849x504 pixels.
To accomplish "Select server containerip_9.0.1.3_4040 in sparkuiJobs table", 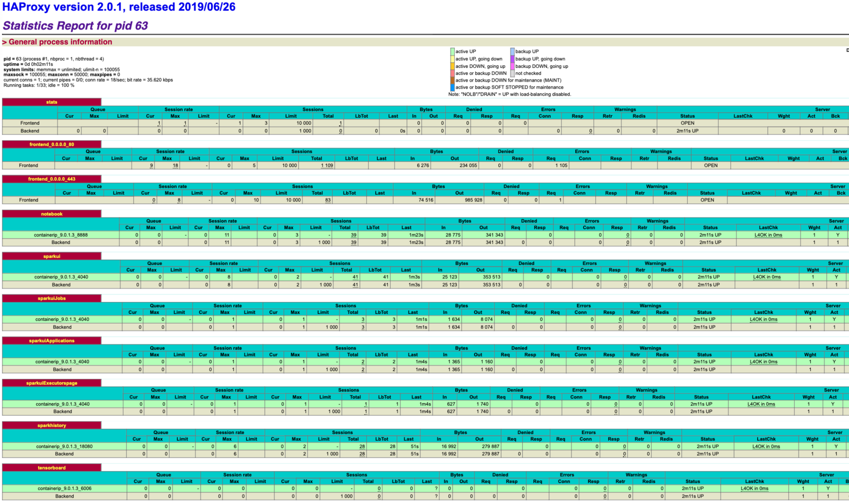I will pyautogui.click(x=62, y=319).
